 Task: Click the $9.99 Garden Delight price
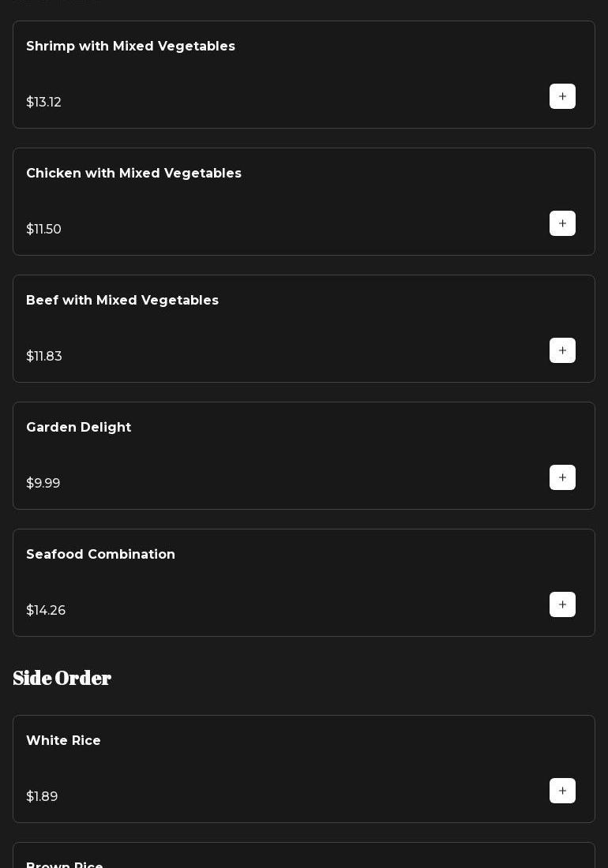coord(43,484)
